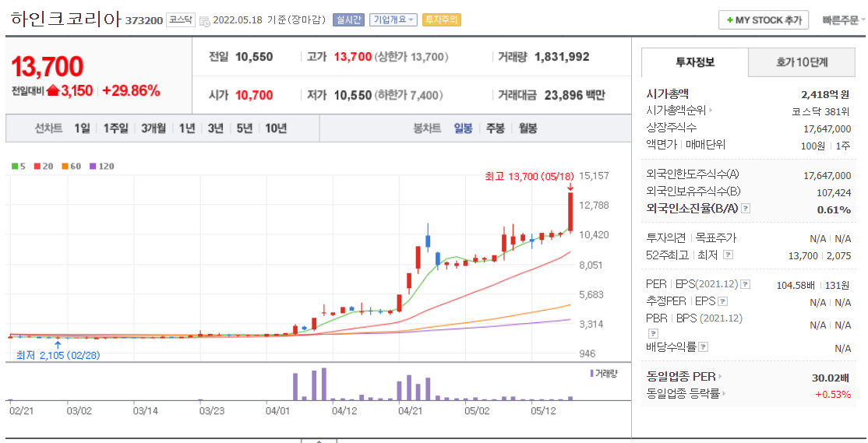Click the +0.53% industry change value

[x=833, y=394]
